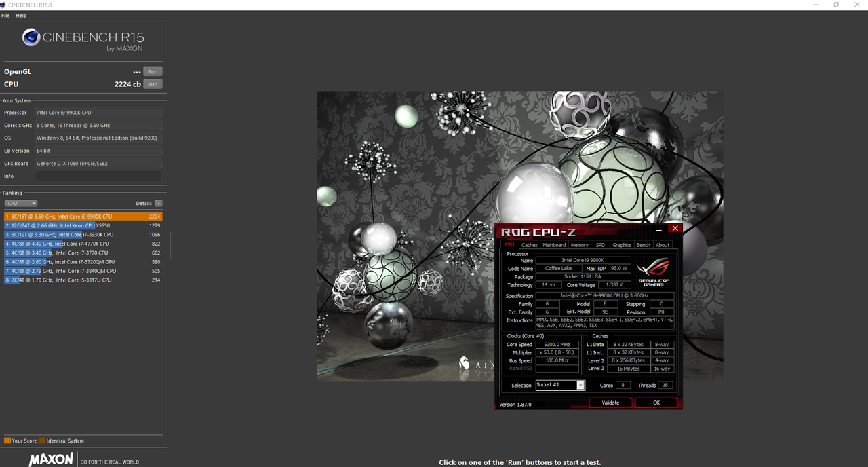Click the Processor field in Your System

[x=98, y=113]
